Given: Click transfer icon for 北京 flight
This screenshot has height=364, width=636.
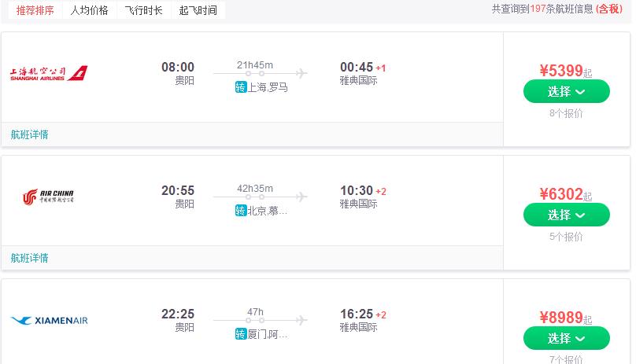Looking at the screenshot, I should (x=241, y=211).
